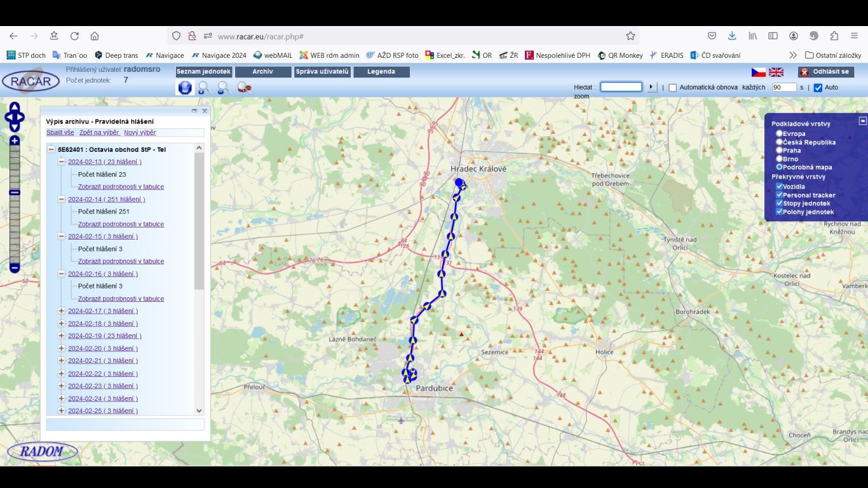This screenshot has height=488, width=868.
Task: Pan the map north with up arrow
Action: (15, 107)
